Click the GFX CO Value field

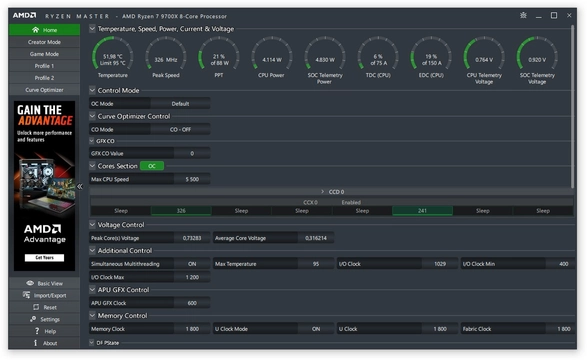pos(192,153)
